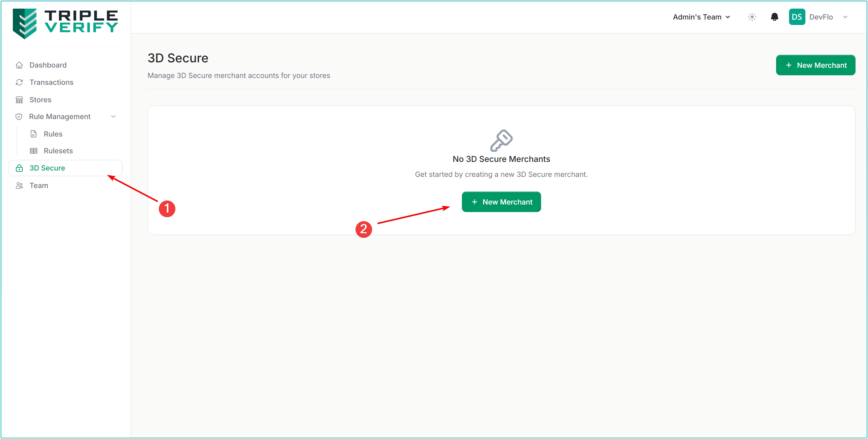
Task: Click the Transactions refresh icon
Action: (19, 82)
